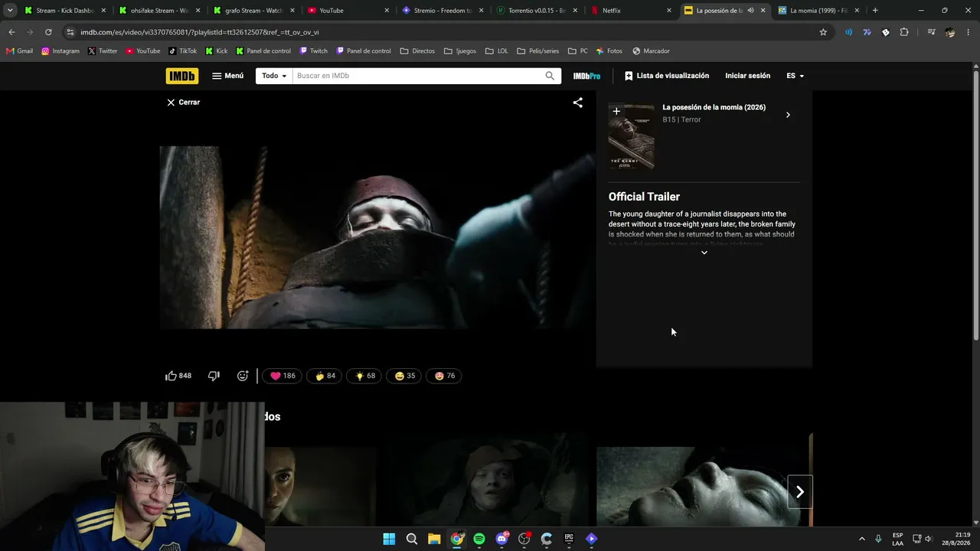Share the trailer via the share icon
The width and height of the screenshot is (980, 551).
click(x=578, y=103)
